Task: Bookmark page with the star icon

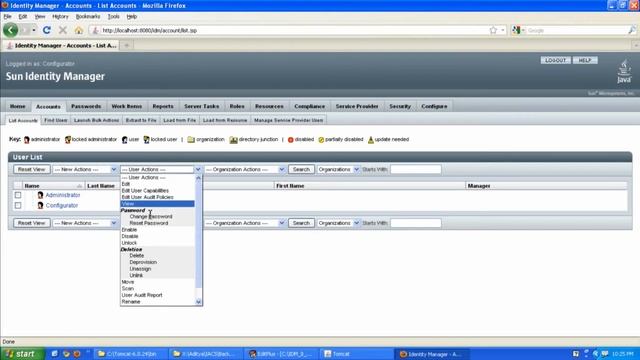Action: (493, 30)
